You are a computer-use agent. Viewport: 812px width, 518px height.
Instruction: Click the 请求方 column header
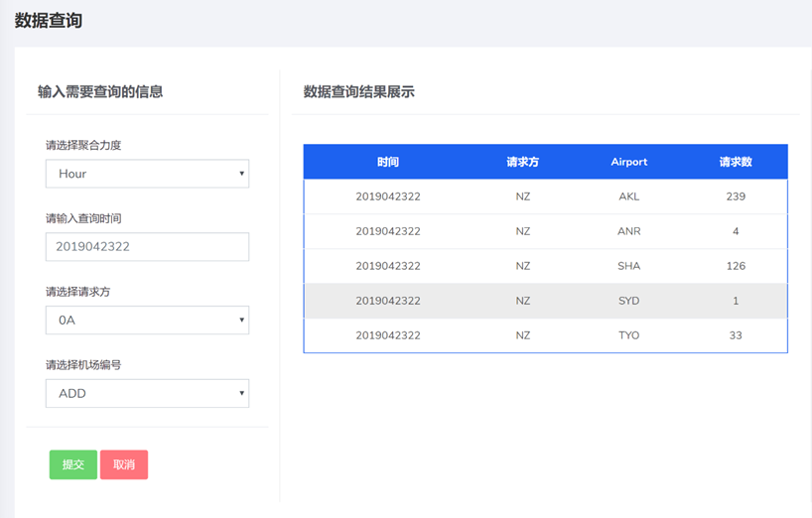pyautogui.click(x=522, y=162)
